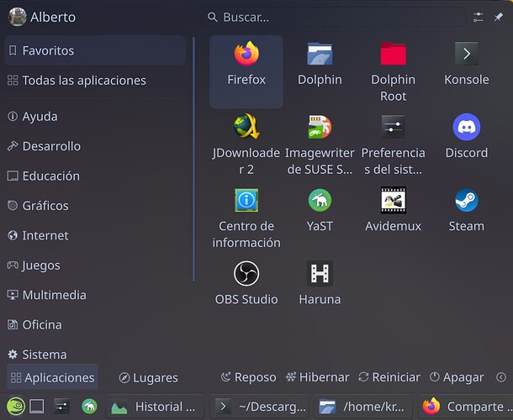Viewport: 513px width, 420px height.
Task: Launch Firefox from favorites grid
Action: pyautogui.click(x=246, y=64)
